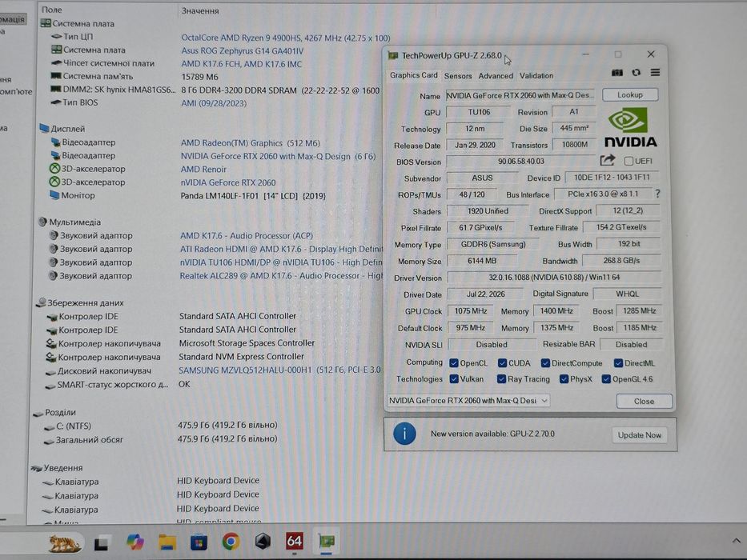Click the BIOS export share icon
This screenshot has height=560, width=747.
point(608,161)
